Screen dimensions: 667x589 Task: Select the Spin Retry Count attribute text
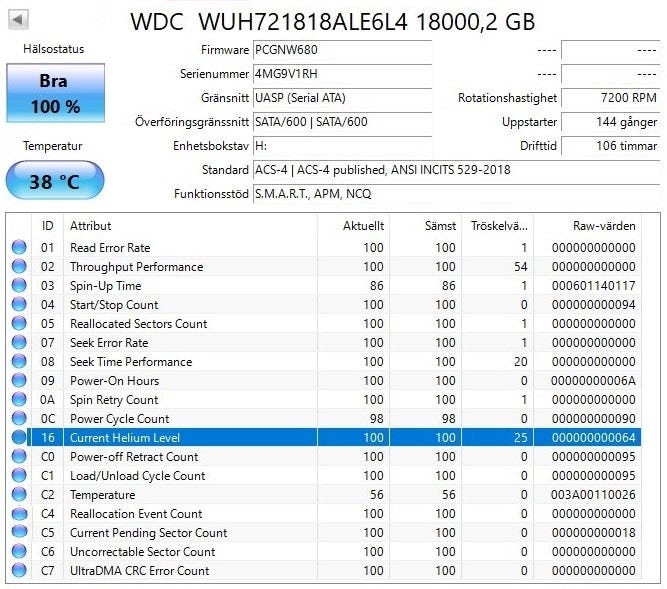point(114,400)
